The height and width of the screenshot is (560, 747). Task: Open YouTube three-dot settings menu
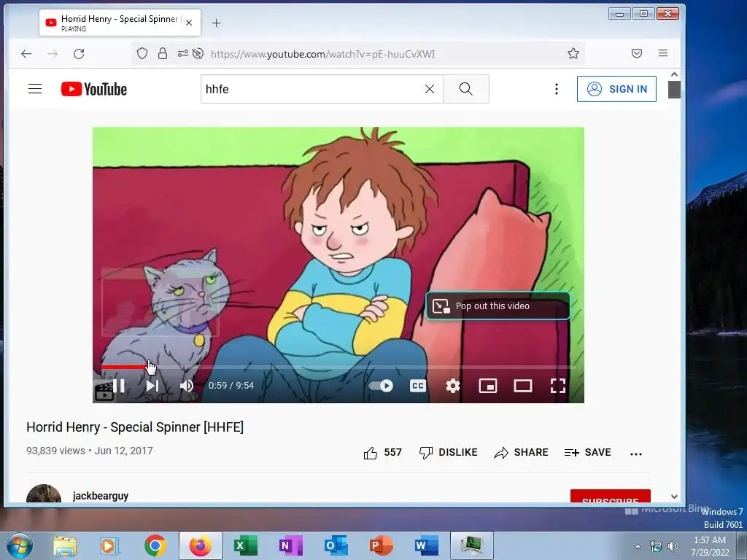(557, 89)
